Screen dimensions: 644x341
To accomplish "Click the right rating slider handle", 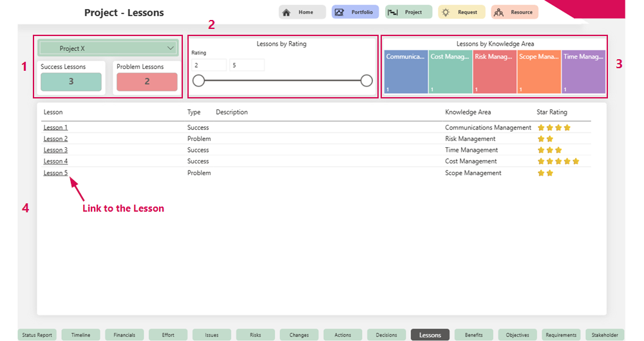I will pos(366,80).
